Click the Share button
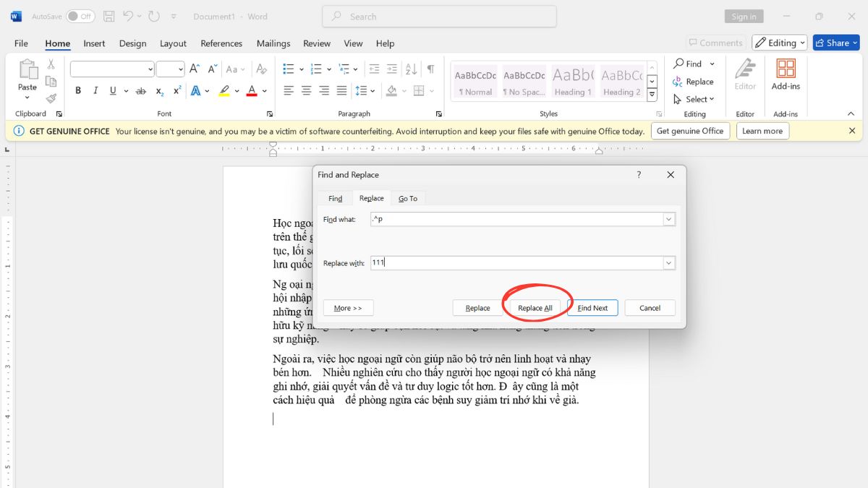 [x=836, y=43]
